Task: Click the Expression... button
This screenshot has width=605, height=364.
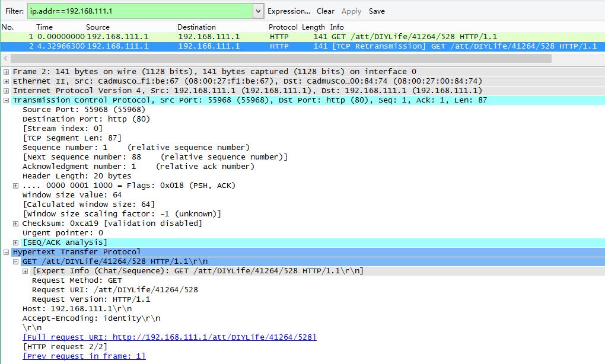Action: [x=288, y=11]
